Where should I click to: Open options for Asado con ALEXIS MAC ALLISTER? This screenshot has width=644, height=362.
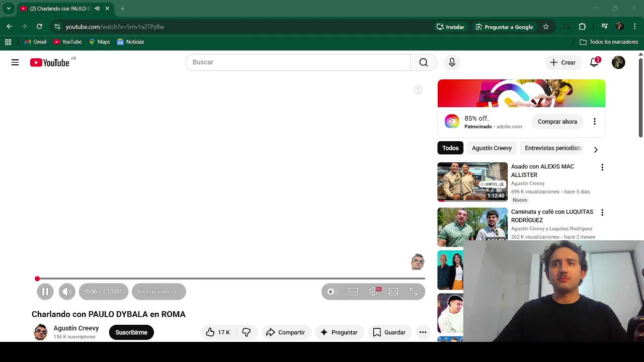(x=602, y=167)
